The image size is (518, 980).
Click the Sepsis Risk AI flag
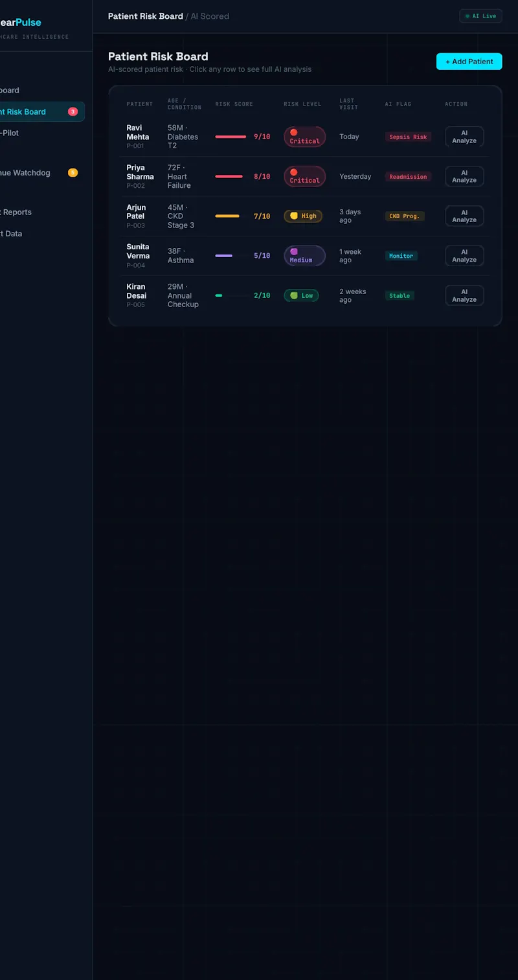pyautogui.click(x=408, y=137)
